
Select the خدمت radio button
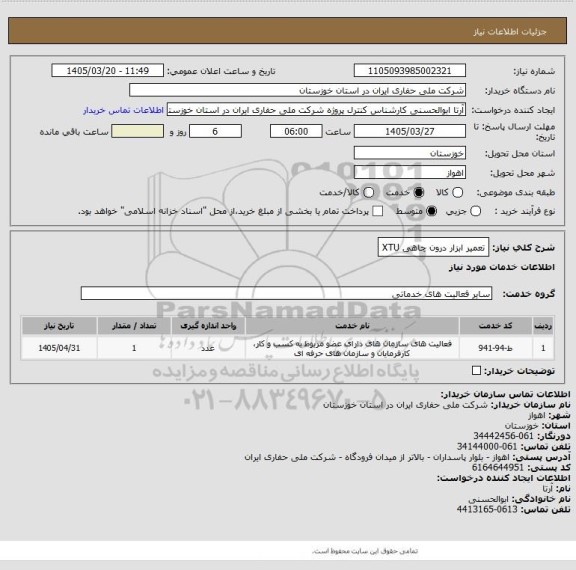point(419,192)
